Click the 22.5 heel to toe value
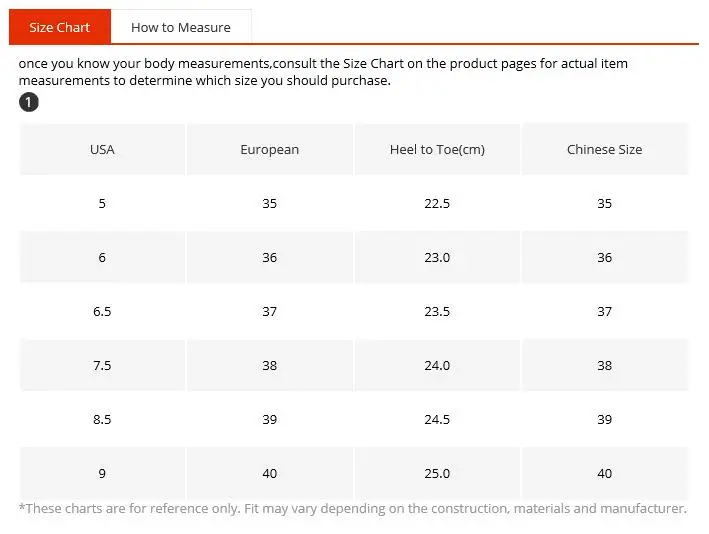709x534 pixels. 437,204
